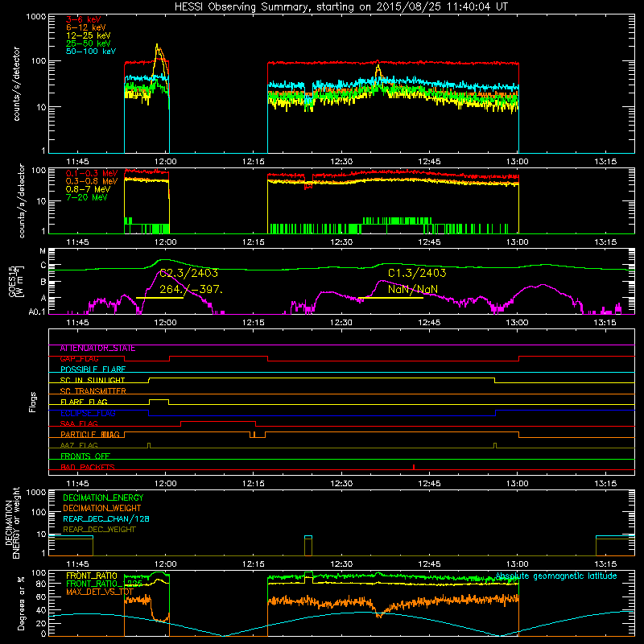Click the FRONTS_OFF flag label

click(85, 456)
